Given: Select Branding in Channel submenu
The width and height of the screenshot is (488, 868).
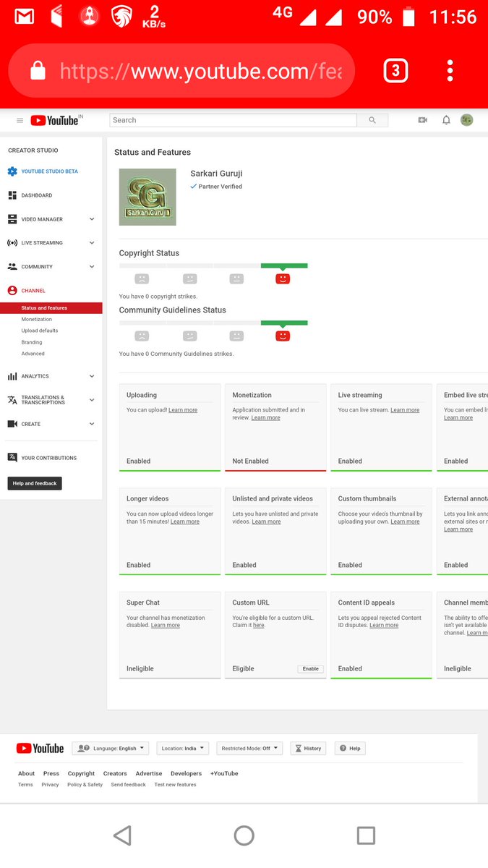Looking at the screenshot, I should 32,342.
